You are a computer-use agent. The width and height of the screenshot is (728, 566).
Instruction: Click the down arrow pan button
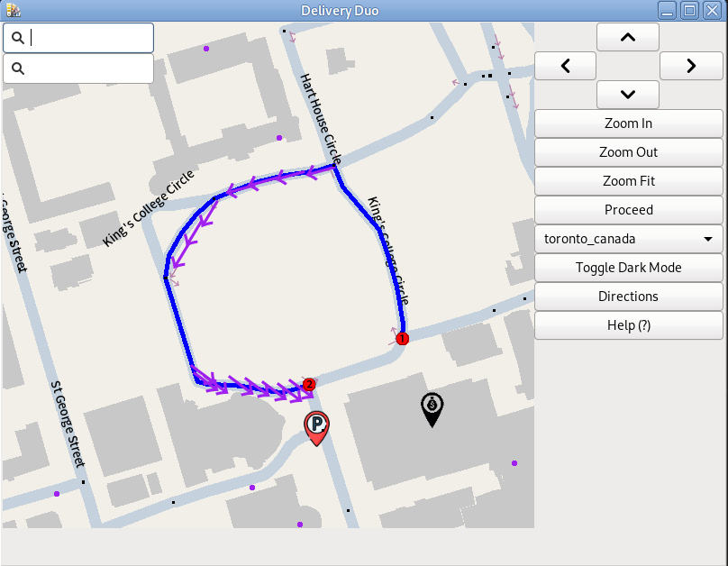628,95
